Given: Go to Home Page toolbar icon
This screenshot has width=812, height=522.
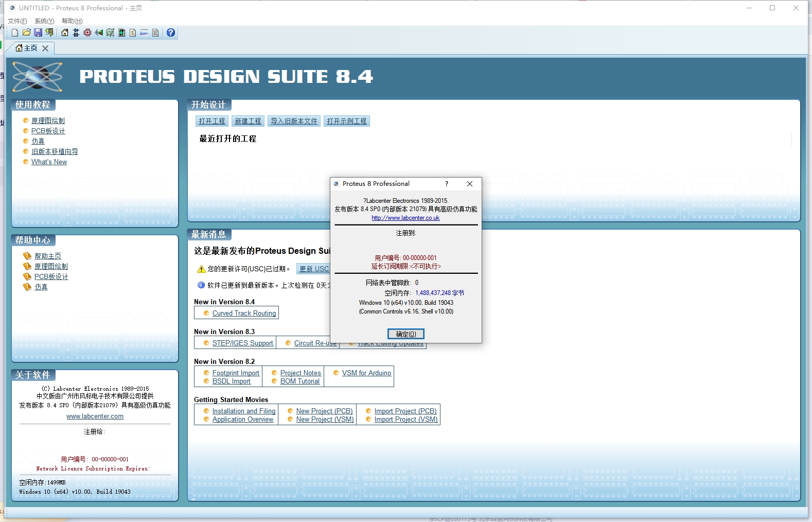Looking at the screenshot, I should [x=64, y=32].
